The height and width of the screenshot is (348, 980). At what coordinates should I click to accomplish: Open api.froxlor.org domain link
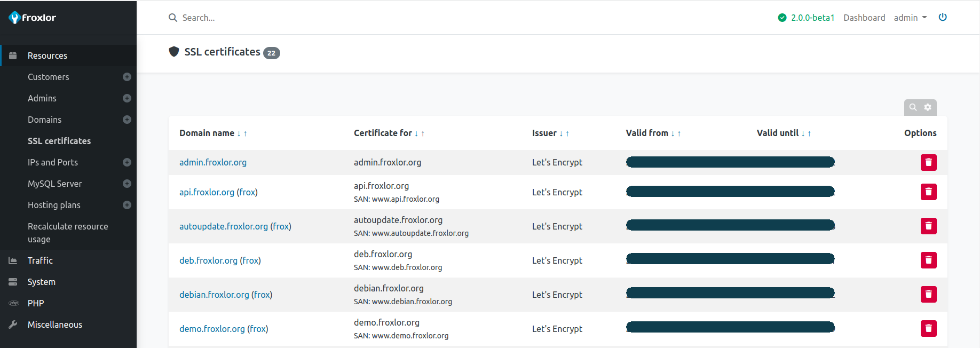[207, 192]
